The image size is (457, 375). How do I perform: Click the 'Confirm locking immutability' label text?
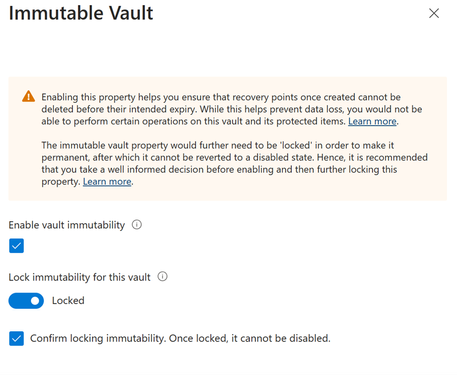pos(98,338)
